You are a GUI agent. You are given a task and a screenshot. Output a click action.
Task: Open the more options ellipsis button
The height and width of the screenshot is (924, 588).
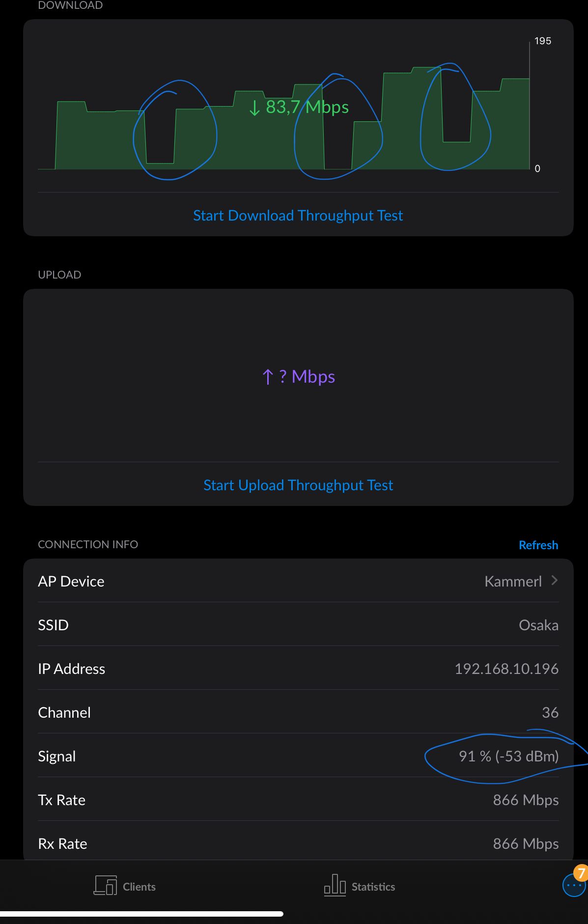click(574, 885)
